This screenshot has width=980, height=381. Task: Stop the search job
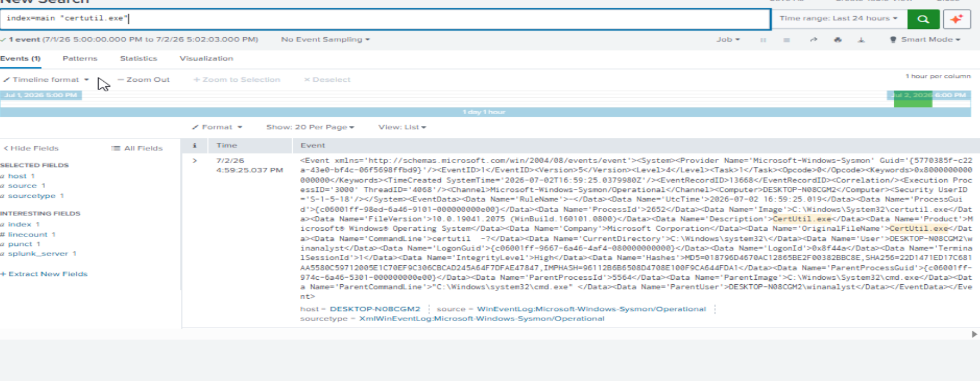point(786,40)
